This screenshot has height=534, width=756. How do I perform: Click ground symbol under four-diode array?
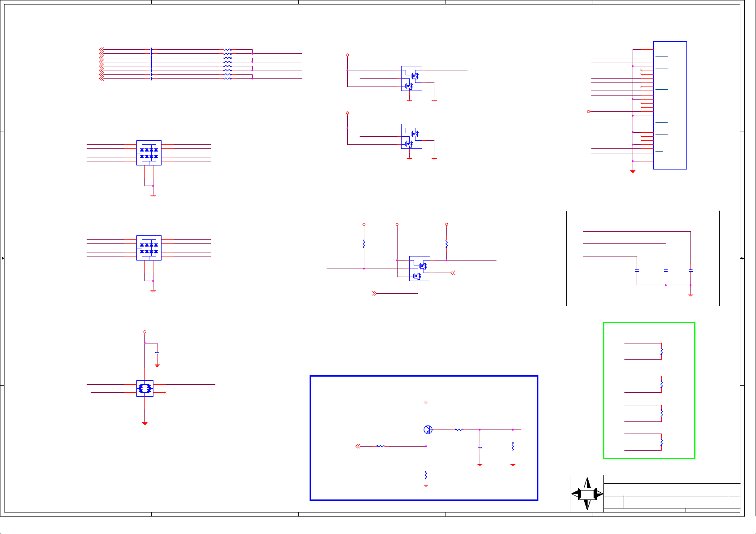tap(144, 422)
